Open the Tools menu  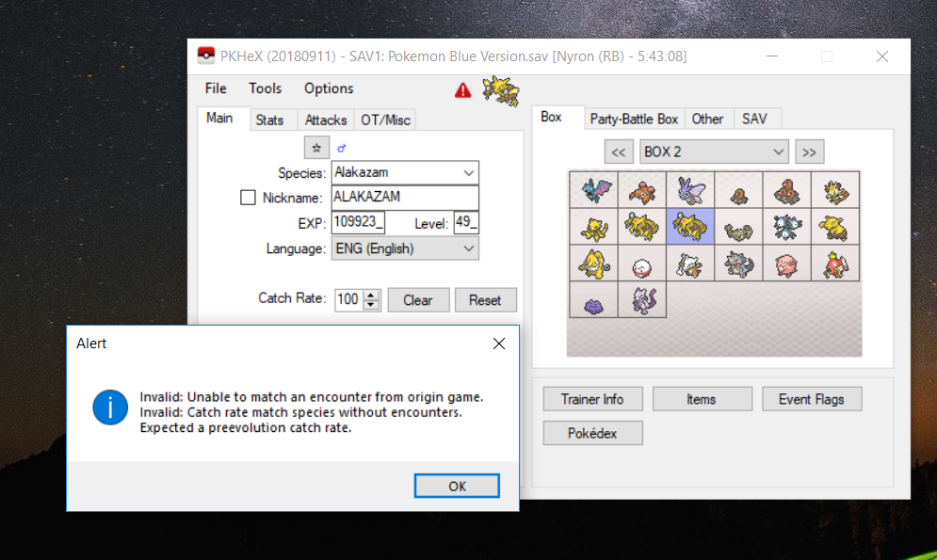pyautogui.click(x=265, y=88)
